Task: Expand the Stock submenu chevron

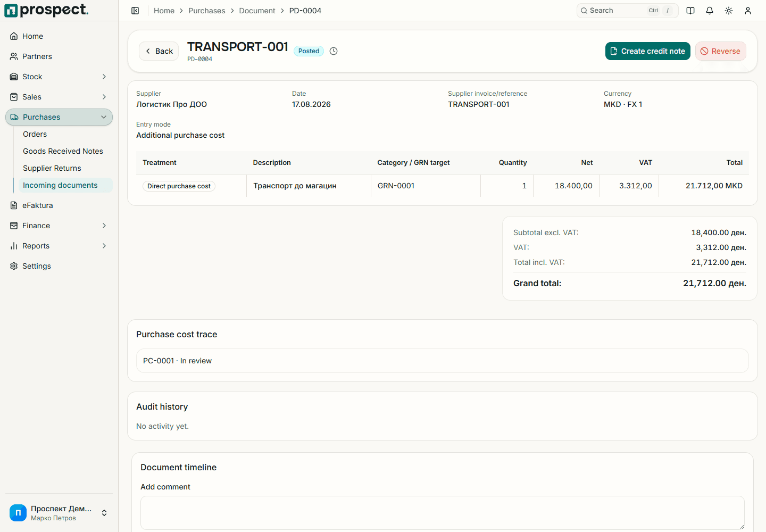Action: pyautogui.click(x=104, y=77)
